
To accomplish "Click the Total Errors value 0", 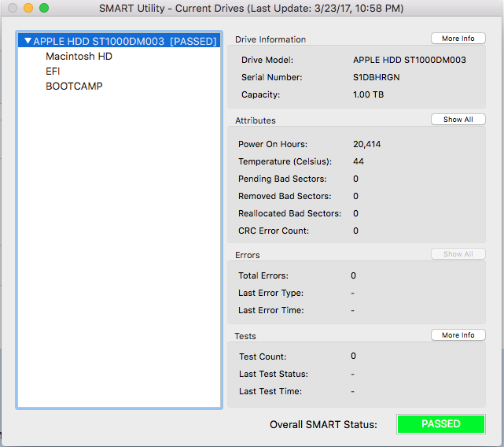I will point(353,275).
